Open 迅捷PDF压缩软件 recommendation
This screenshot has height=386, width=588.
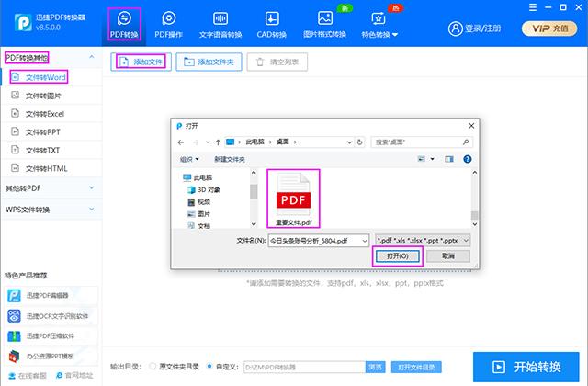51,335
